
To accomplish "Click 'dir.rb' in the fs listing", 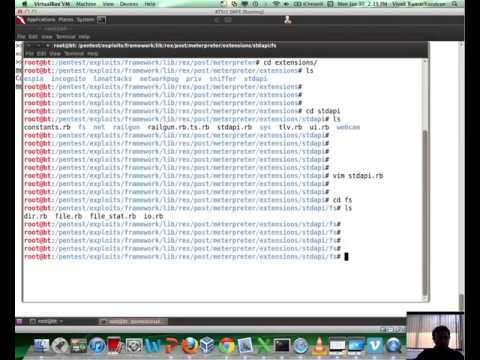I will click(35, 216).
